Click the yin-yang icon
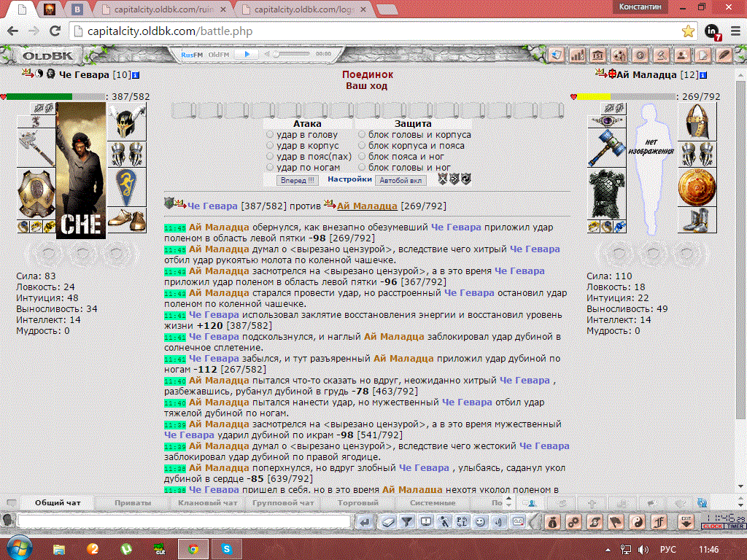This screenshot has width=747, height=560. [638, 522]
